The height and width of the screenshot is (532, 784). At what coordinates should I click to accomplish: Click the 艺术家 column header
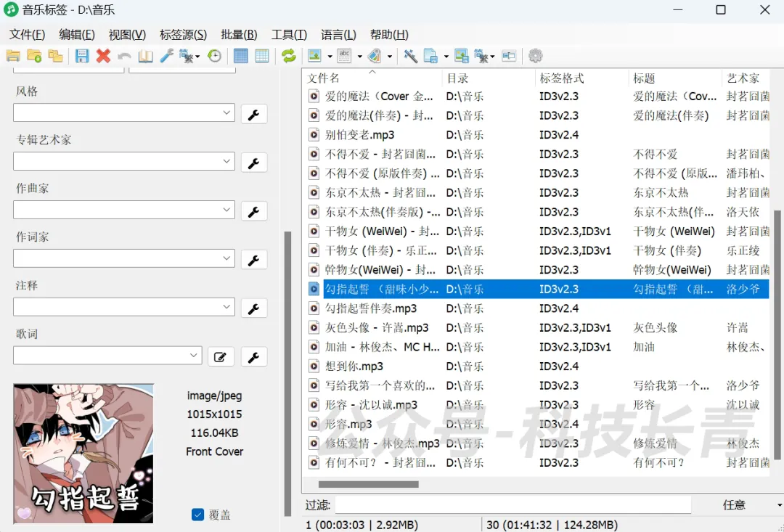click(743, 78)
